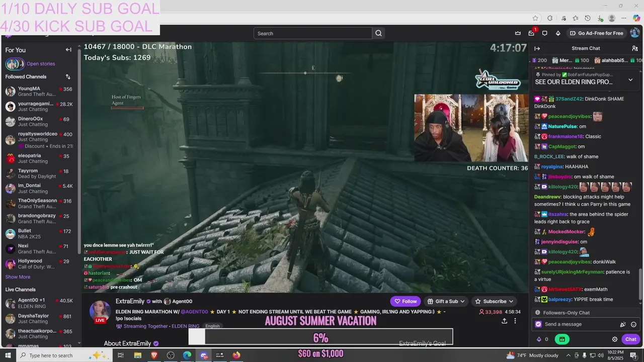Open browser Extensions puzzle icon
Viewport: 644px width, 362px height.
(x=550, y=18)
